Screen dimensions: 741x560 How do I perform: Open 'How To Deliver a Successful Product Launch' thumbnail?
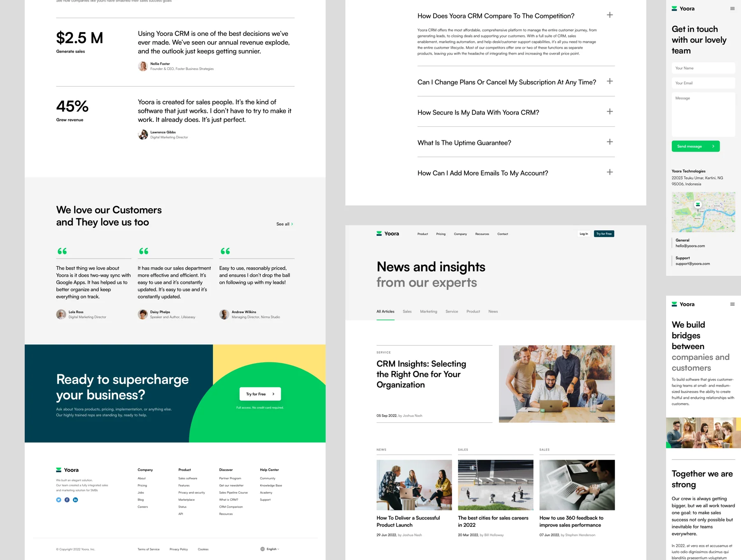click(x=414, y=485)
